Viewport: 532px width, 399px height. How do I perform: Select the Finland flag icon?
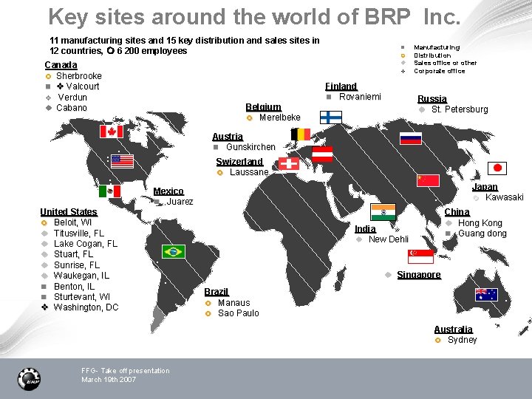(x=331, y=117)
